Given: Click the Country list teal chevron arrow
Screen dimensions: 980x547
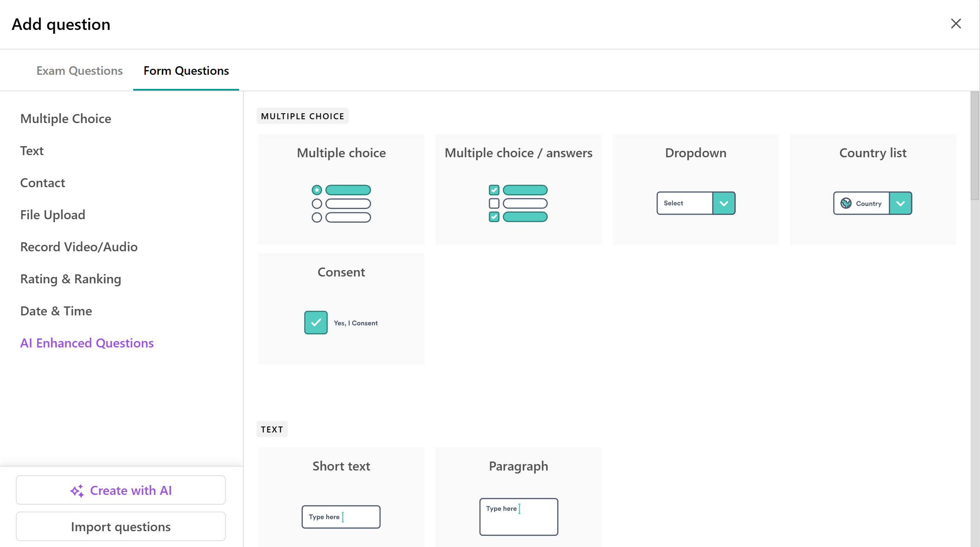Looking at the screenshot, I should [901, 203].
